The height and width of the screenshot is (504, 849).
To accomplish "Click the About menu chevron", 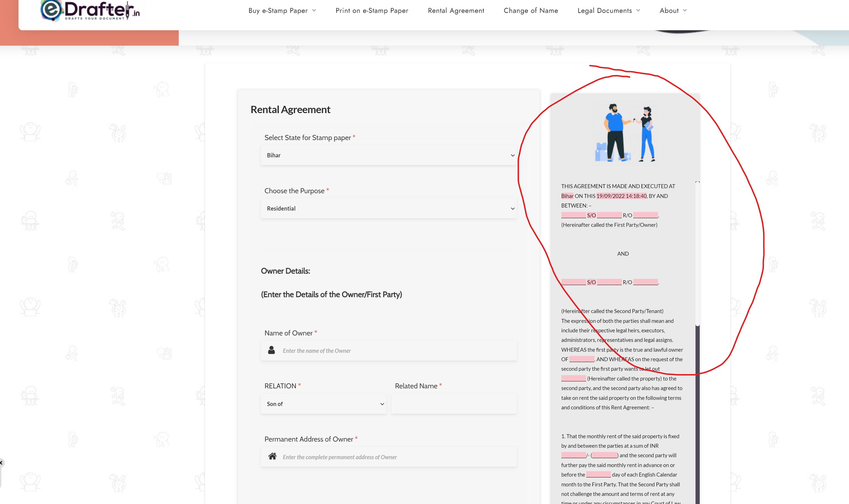I will (x=685, y=11).
